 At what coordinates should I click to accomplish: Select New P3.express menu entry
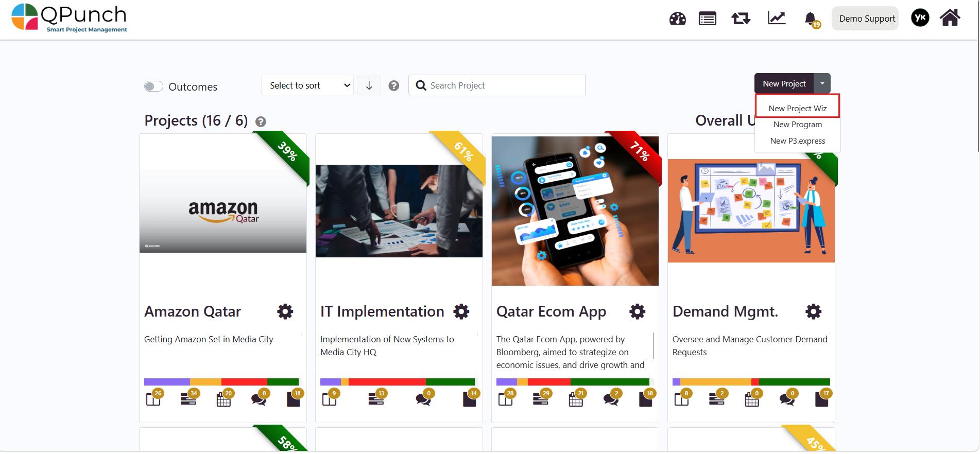797,141
